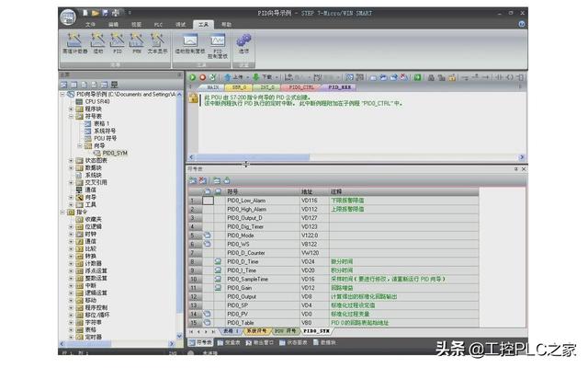588x368 pixels.
Task: Switch to the PID0_CTRL program tab
Action: [x=300, y=87]
